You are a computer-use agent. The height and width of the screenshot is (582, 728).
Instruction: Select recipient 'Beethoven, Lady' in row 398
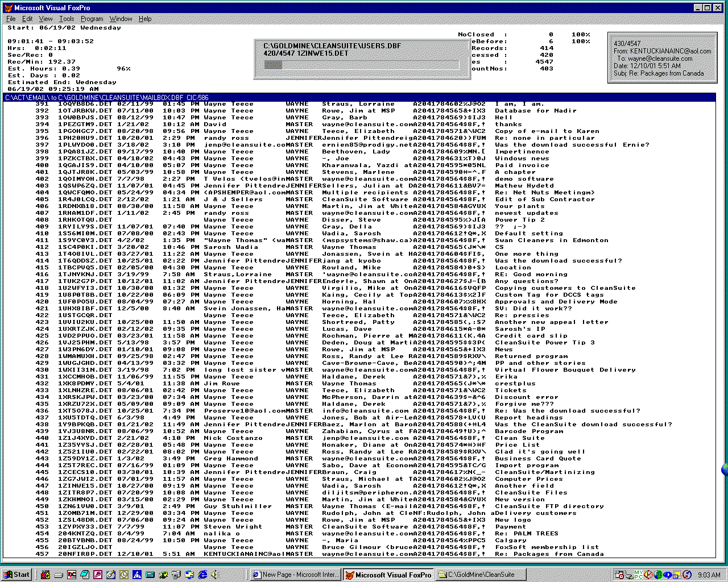coord(356,152)
